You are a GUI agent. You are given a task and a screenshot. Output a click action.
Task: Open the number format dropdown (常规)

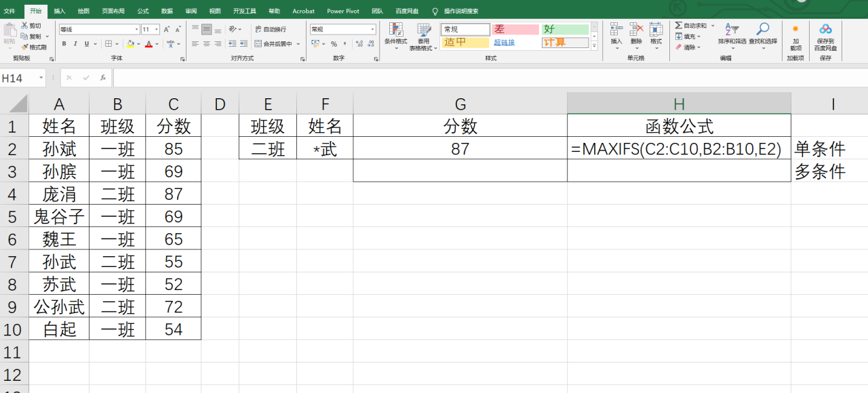[372, 29]
